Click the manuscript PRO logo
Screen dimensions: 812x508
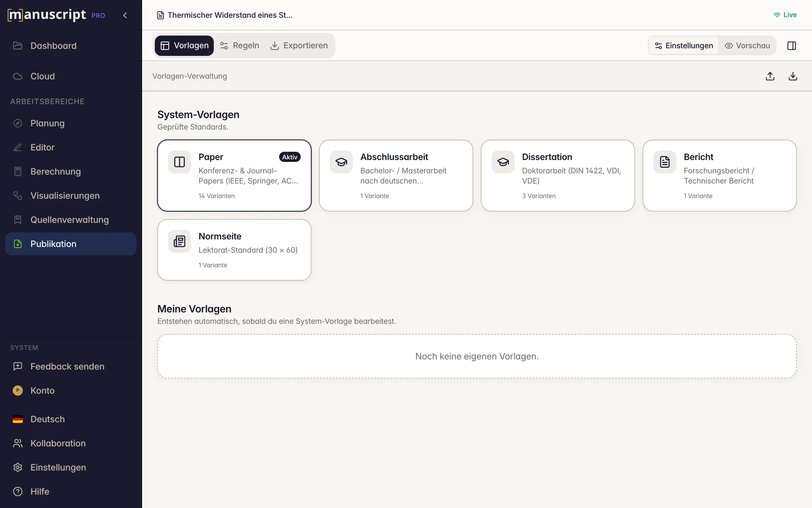[x=56, y=15]
